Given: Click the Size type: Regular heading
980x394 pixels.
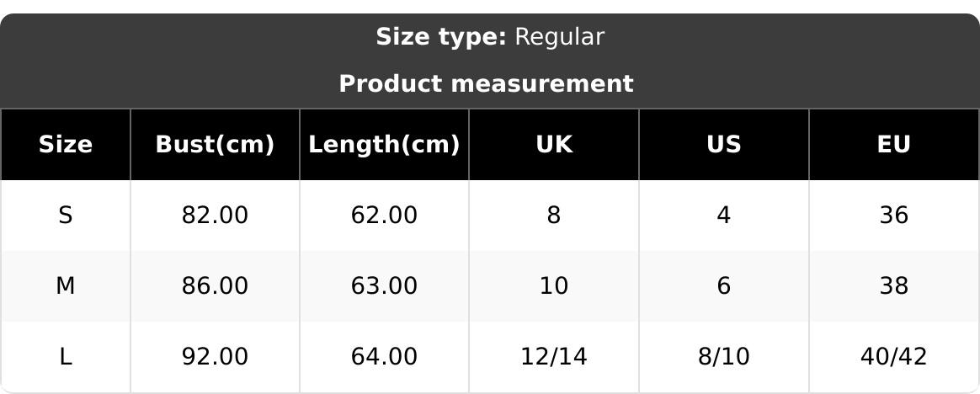Looking at the screenshot, I should [x=489, y=37].
